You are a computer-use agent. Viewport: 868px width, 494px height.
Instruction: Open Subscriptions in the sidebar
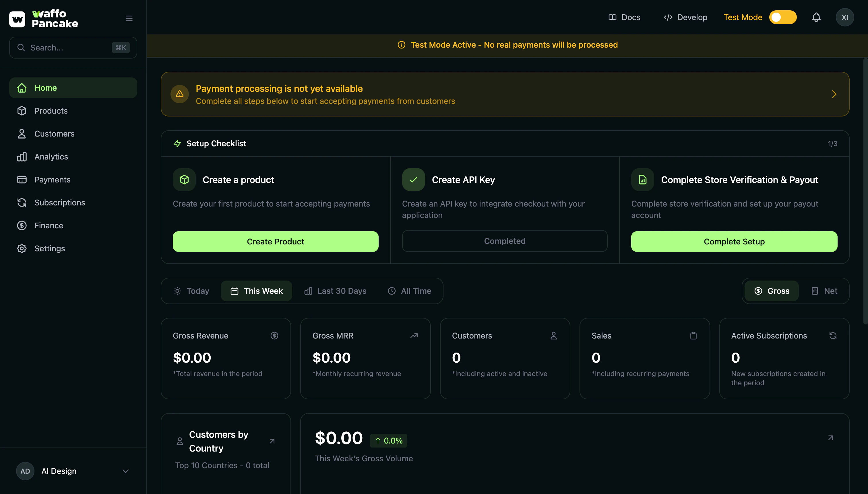click(x=60, y=203)
